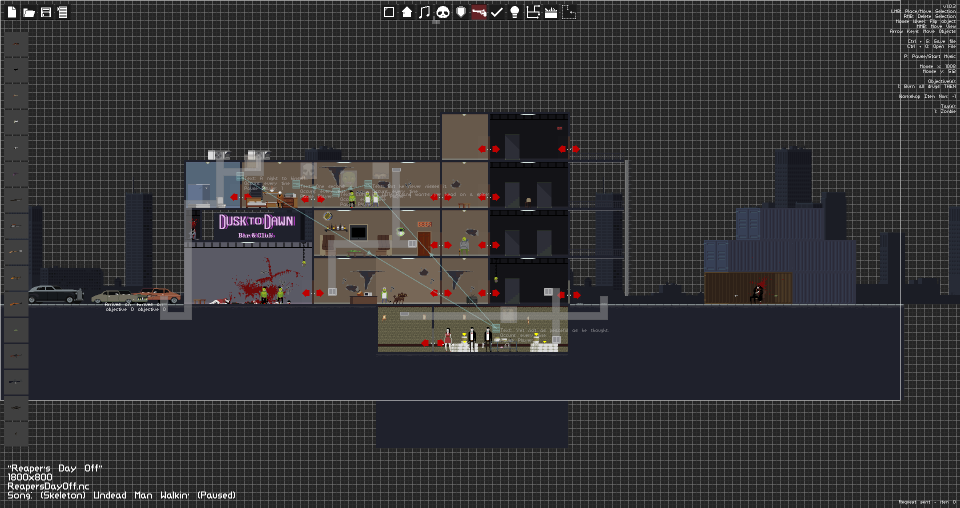Select the dashed selection region tool

[x=569, y=12]
